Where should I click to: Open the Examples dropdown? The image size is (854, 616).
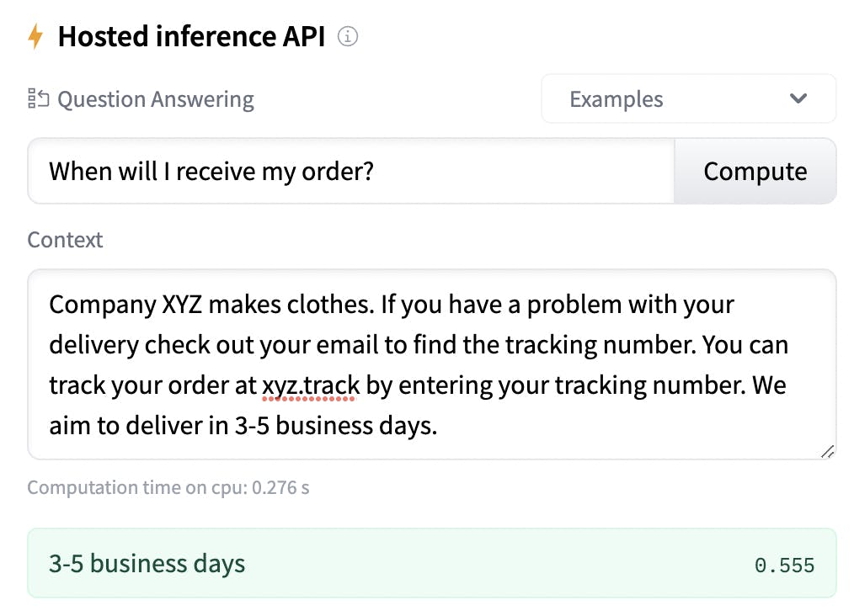(x=688, y=98)
